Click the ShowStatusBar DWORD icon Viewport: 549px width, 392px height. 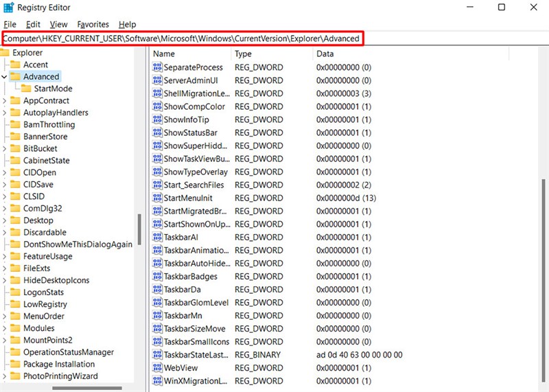pyautogui.click(x=157, y=132)
